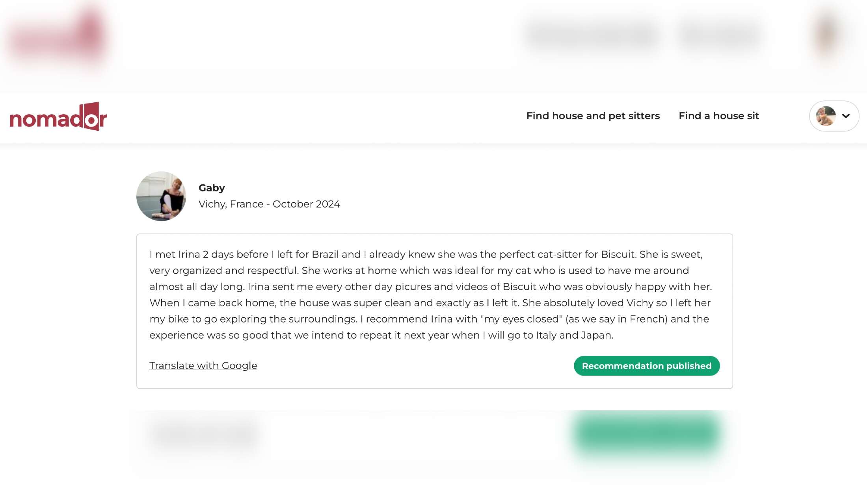Click the blurred avatar at top right
867x504 pixels.
826,35
